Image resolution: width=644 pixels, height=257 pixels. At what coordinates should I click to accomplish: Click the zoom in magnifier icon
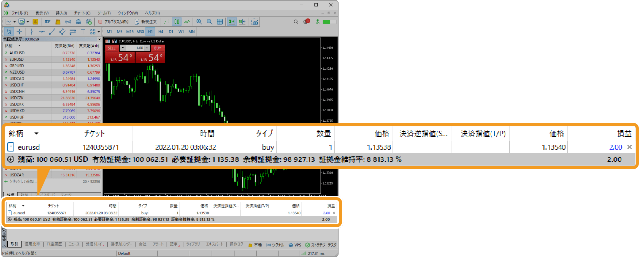point(199,22)
